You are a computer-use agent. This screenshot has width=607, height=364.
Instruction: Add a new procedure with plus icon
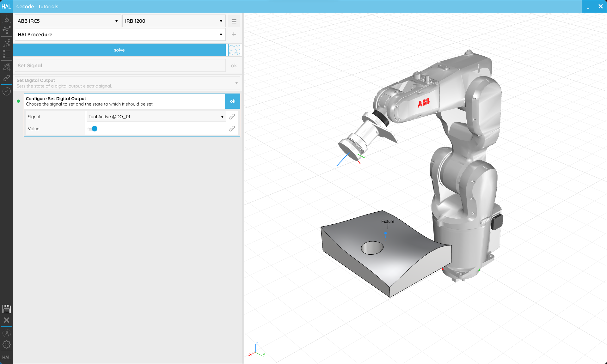tap(234, 34)
